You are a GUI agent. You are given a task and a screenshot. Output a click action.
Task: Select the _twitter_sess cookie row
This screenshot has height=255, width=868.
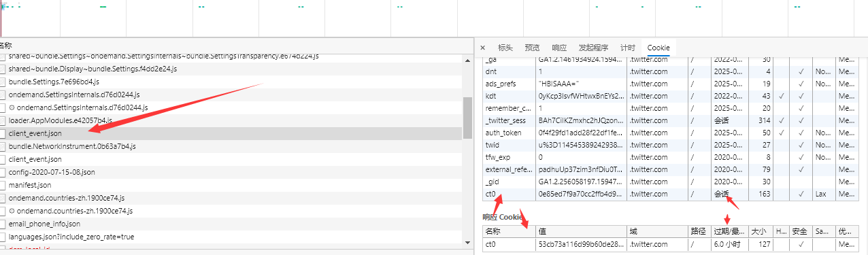[670, 120]
